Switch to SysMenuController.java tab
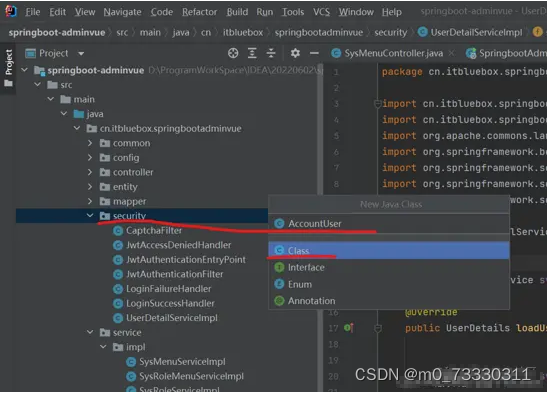 [x=394, y=53]
